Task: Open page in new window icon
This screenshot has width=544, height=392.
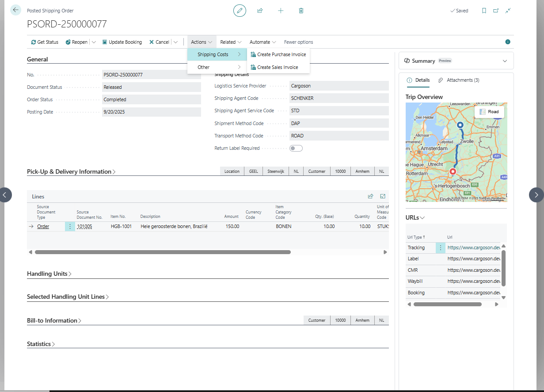Action: coord(496,11)
